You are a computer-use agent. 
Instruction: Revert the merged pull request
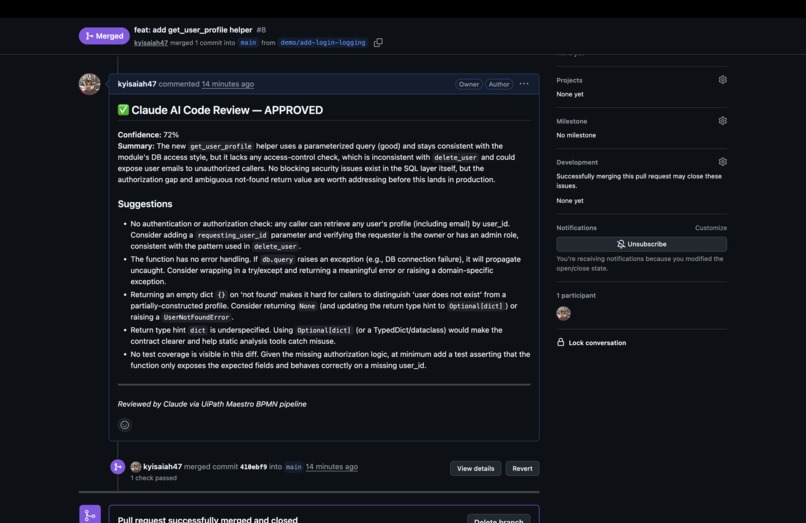pyautogui.click(x=522, y=468)
